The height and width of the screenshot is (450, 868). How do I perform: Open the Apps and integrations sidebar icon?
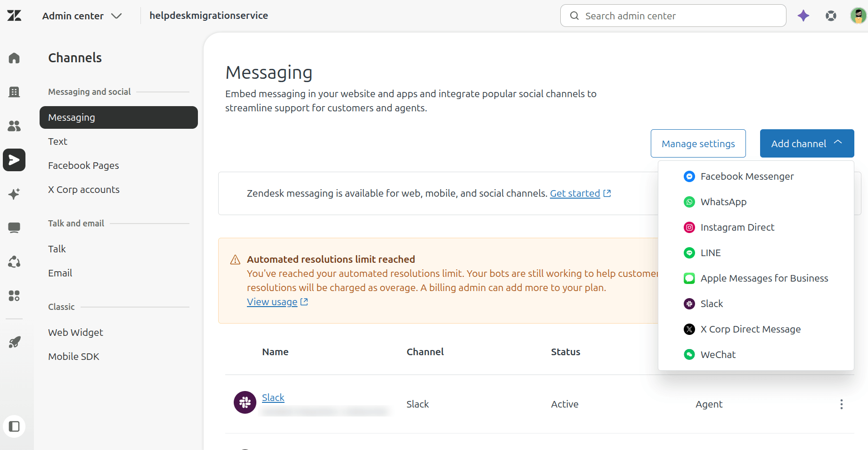pyautogui.click(x=14, y=296)
